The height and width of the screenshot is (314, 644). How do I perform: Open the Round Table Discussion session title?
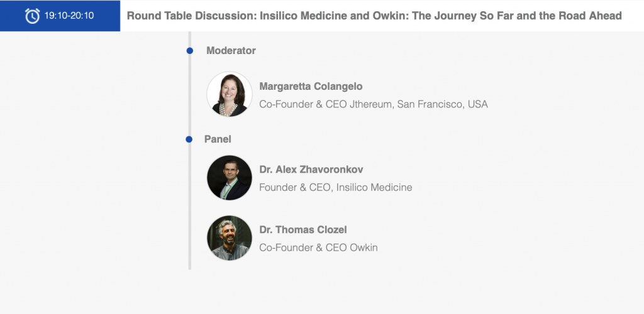[374, 16]
